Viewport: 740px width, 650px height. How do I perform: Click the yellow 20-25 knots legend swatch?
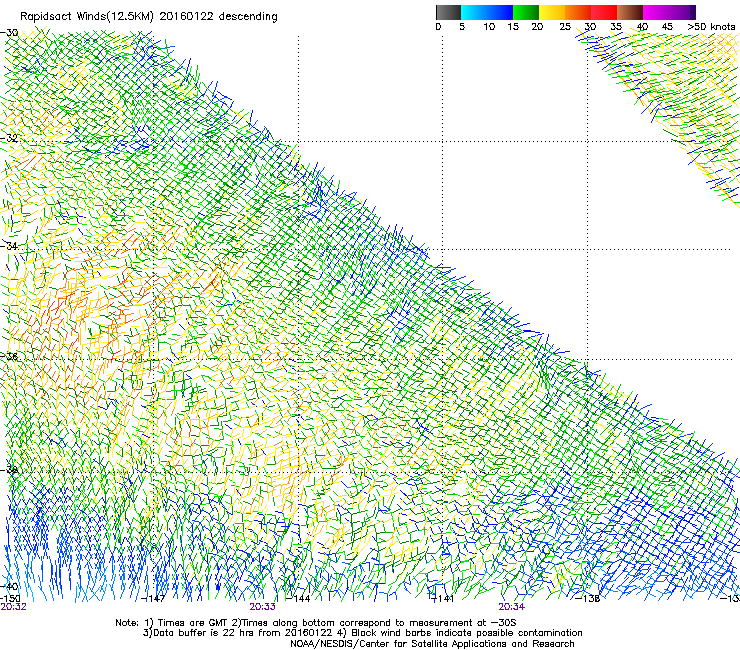pos(552,12)
